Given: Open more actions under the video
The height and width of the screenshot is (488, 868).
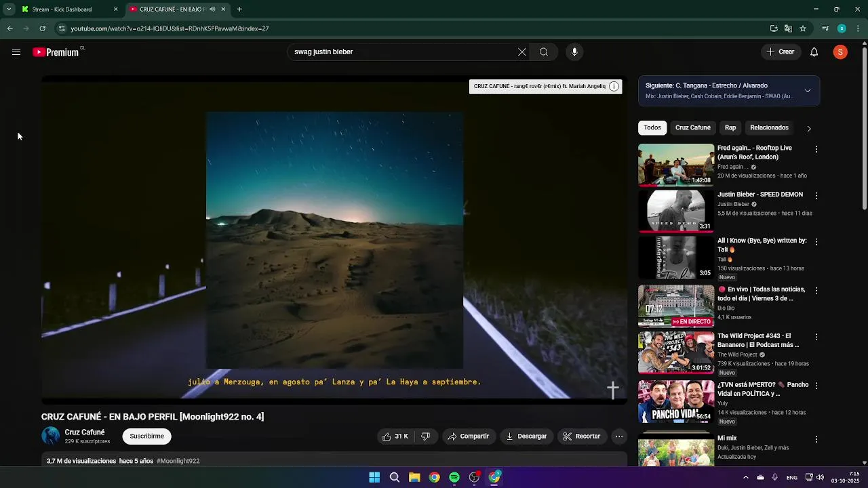Looking at the screenshot, I should click(619, 436).
